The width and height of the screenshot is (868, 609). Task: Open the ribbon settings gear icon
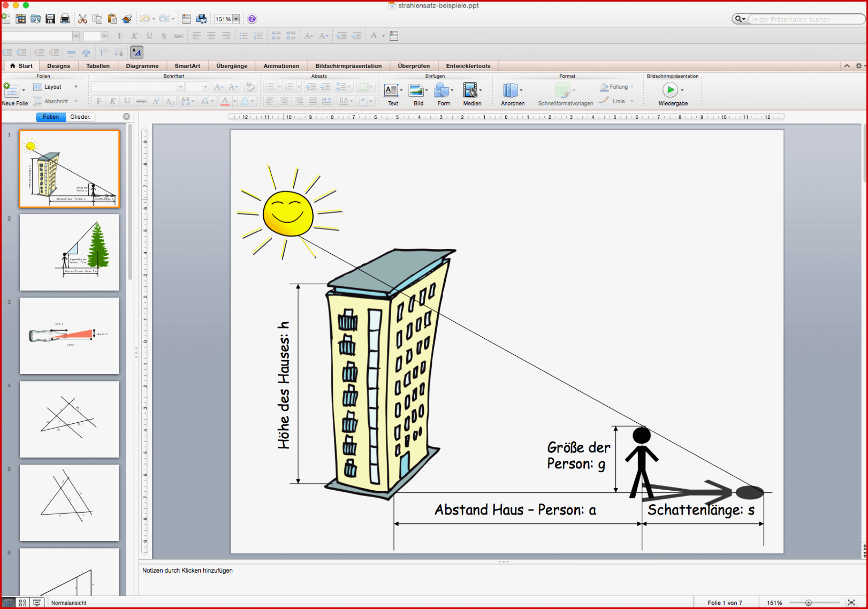pyautogui.click(x=858, y=66)
